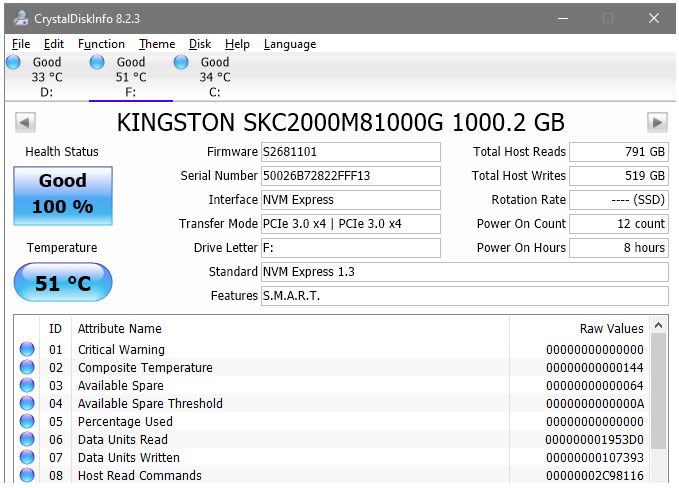Click the Power On Hours value 8 hours

(x=619, y=248)
